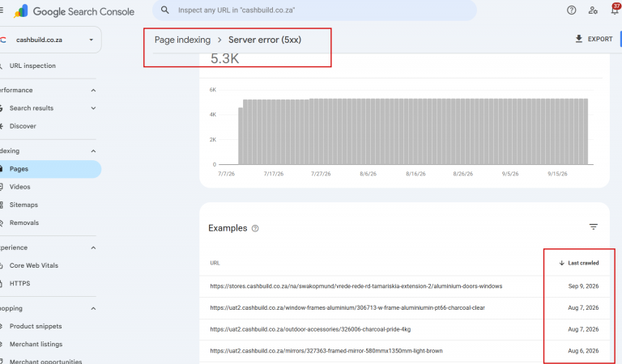622x364 pixels.
Task: Click the Google Search Console logo
Action: point(75,11)
